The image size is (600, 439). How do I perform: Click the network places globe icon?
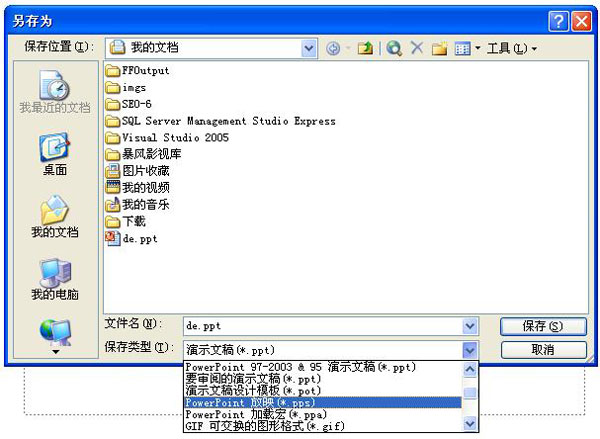55,332
